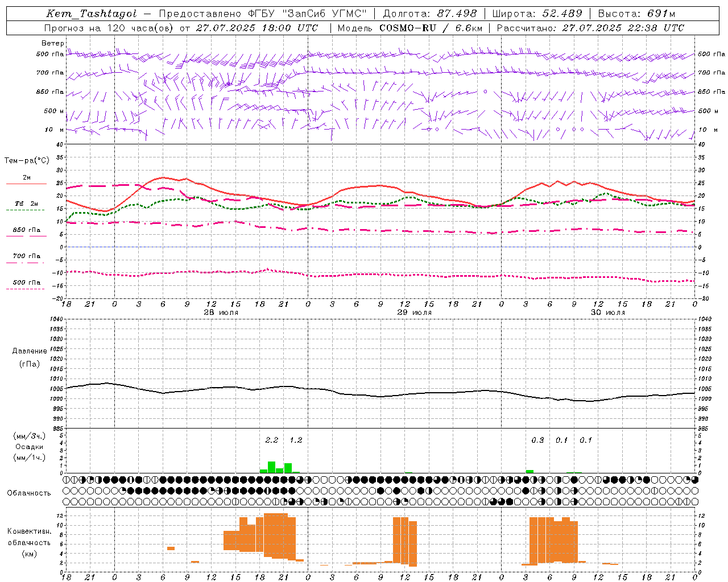Screen dimensions: 728x582
Task: Click the 0.3 precipitation total value
Action: (x=537, y=440)
